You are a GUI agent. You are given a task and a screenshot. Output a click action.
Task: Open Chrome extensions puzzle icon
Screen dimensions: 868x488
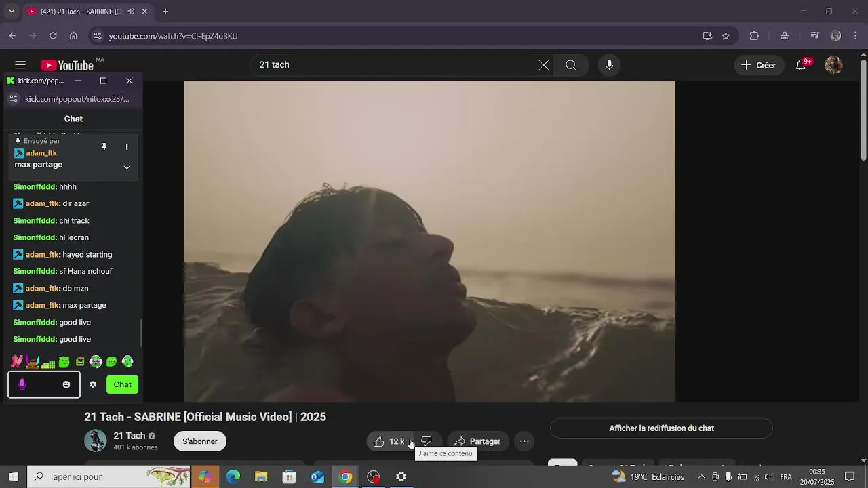(754, 36)
